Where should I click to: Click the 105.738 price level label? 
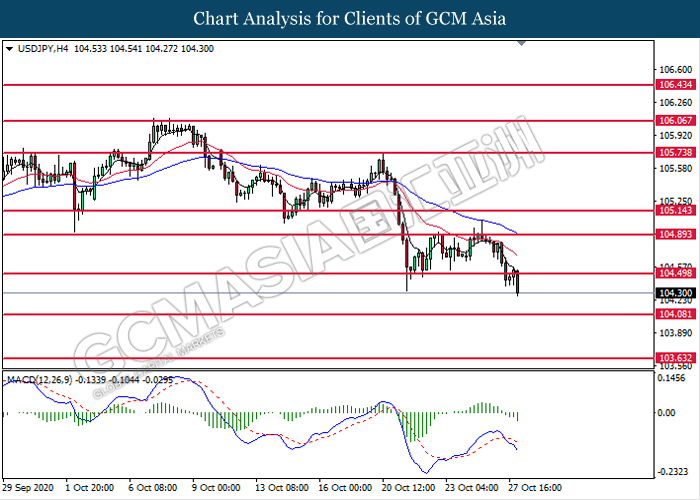pyautogui.click(x=675, y=153)
